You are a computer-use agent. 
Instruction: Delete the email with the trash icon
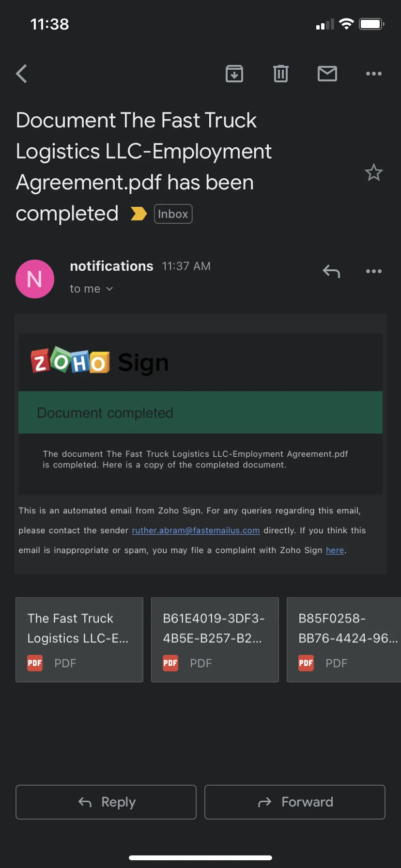click(281, 74)
